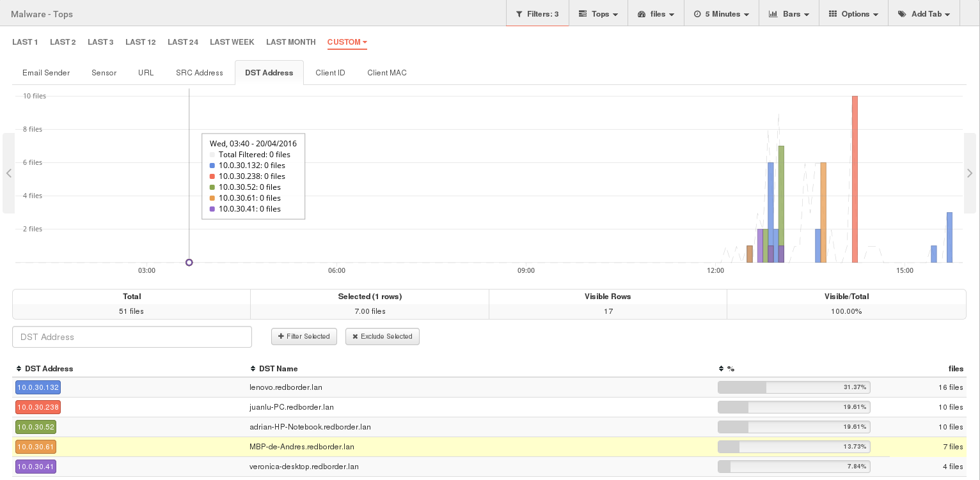Open the files units dropdown
This screenshot has width=980, height=480.
coord(656,13)
